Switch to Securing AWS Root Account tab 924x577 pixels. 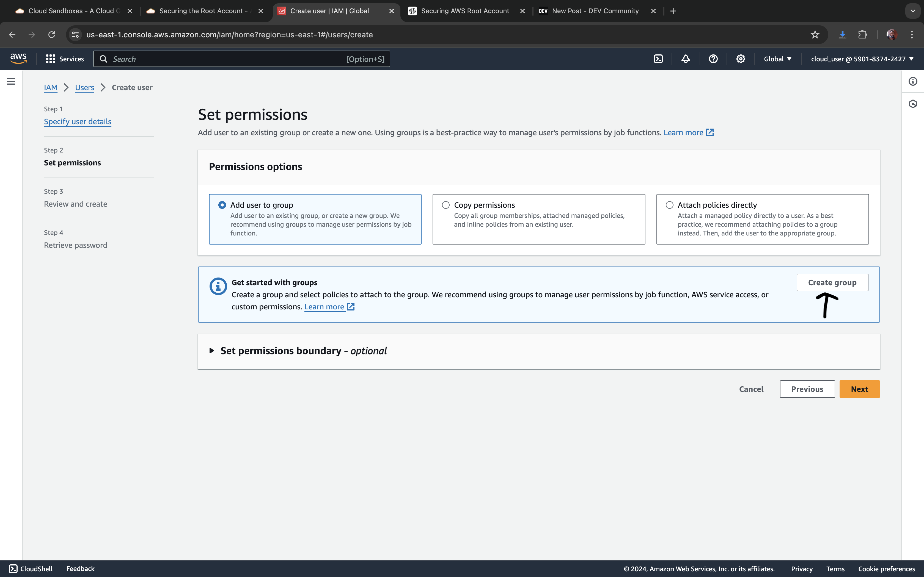(x=465, y=11)
